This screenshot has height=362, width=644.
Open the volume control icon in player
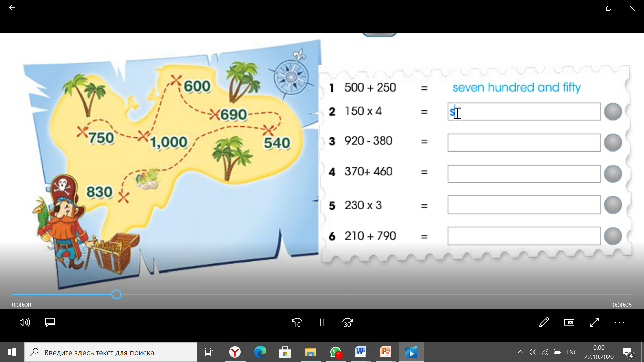[x=24, y=322]
